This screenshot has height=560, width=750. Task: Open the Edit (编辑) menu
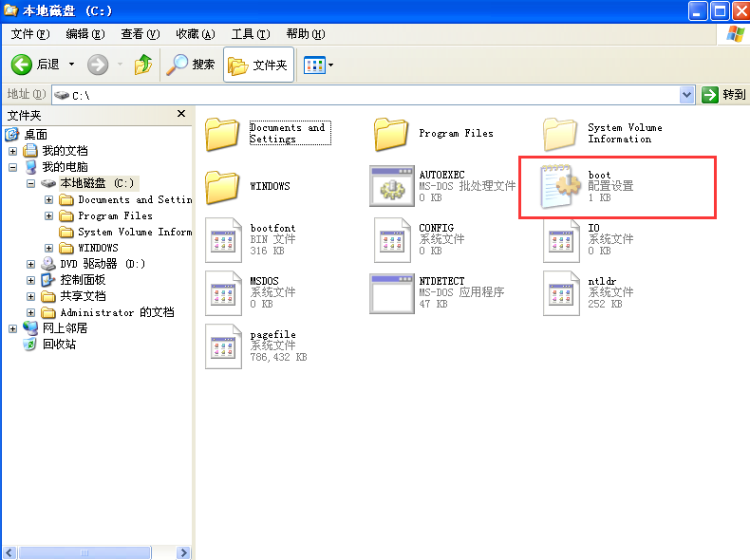click(85, 34)
